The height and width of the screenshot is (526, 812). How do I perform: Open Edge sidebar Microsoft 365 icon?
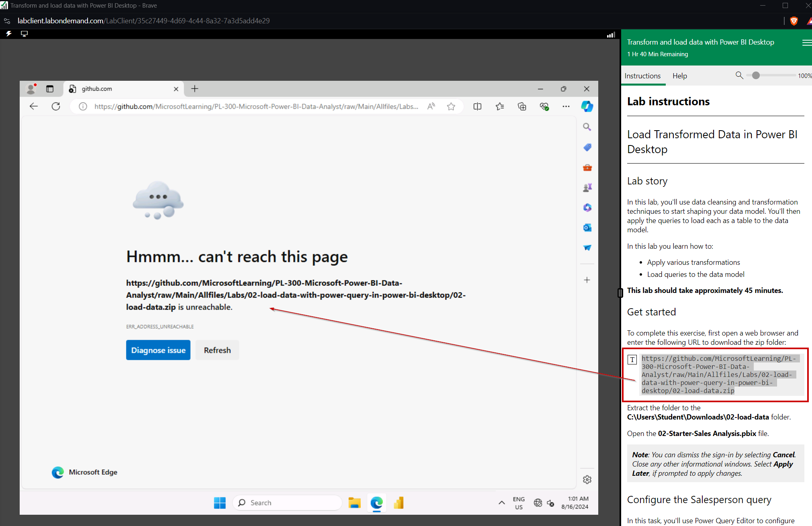(x=587, y=207)
